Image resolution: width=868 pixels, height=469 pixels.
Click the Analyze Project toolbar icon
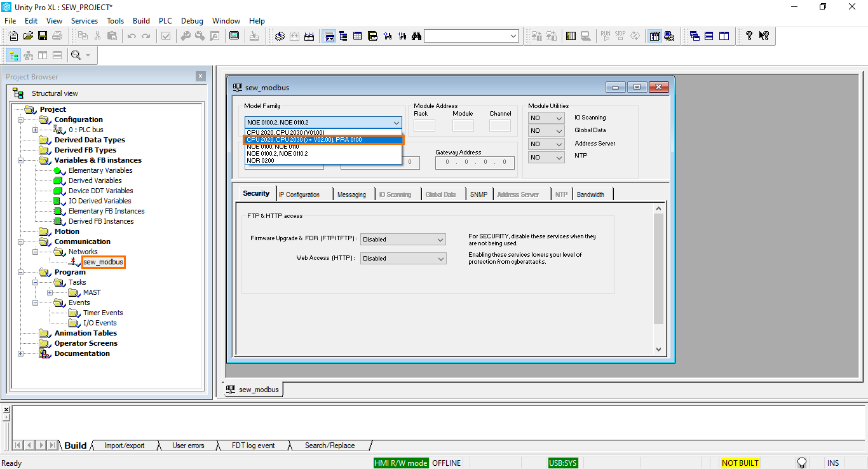click(x=280, y=36)
